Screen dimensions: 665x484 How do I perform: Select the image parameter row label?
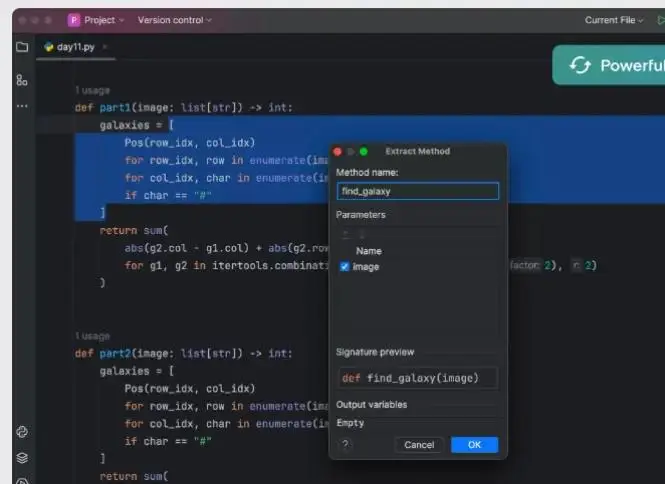point(366,267)
